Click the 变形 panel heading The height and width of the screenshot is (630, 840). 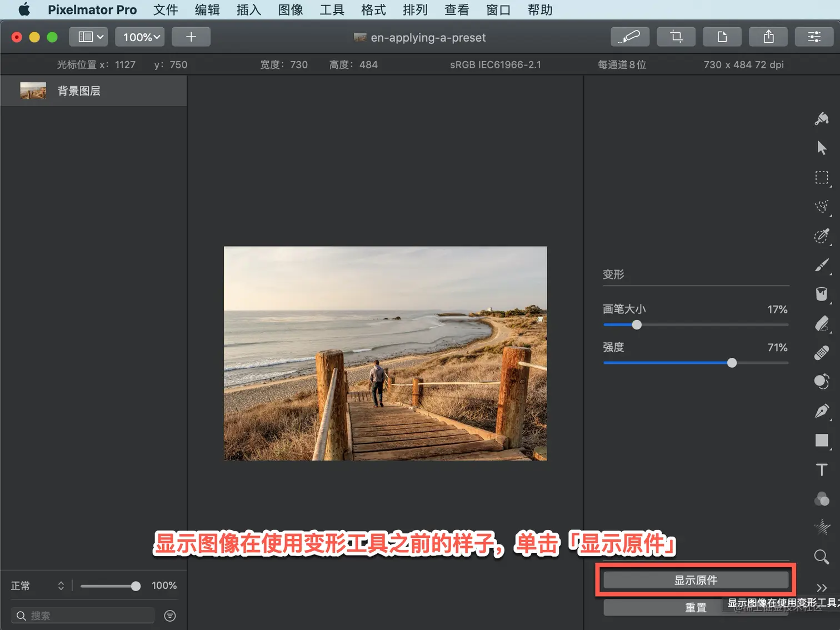click(613, 274)
